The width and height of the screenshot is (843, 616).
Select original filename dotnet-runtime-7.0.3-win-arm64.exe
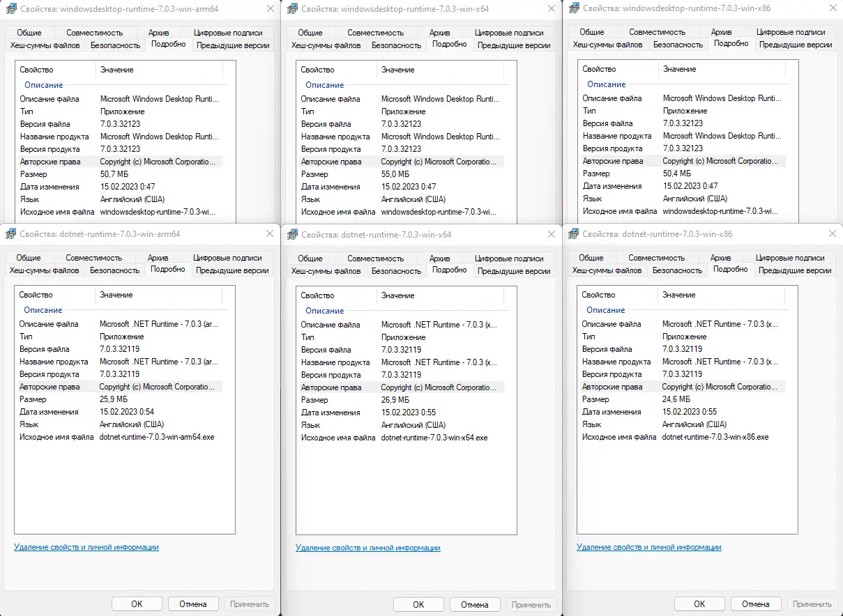pos(158,437)
